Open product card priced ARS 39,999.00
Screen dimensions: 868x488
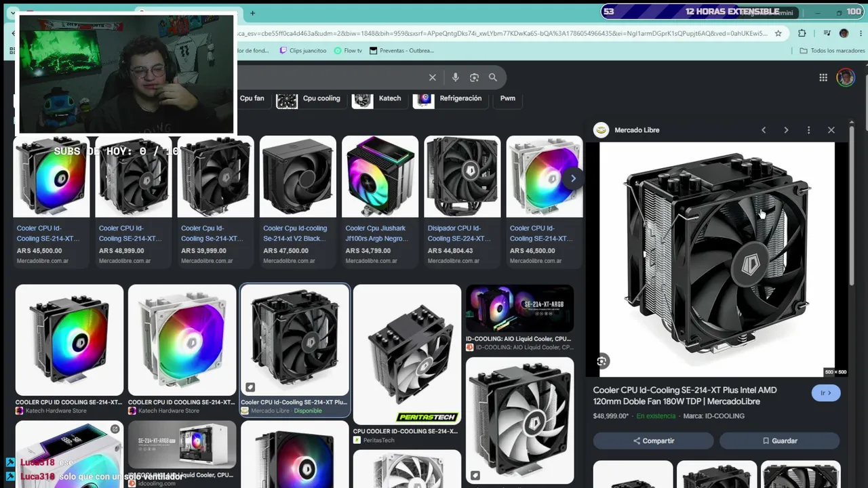(216, 201)
